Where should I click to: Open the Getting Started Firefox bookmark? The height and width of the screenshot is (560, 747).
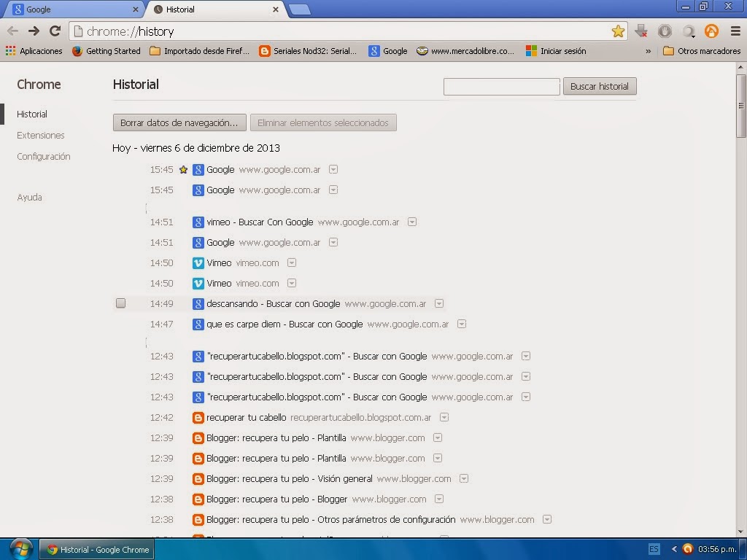(107, 51)
